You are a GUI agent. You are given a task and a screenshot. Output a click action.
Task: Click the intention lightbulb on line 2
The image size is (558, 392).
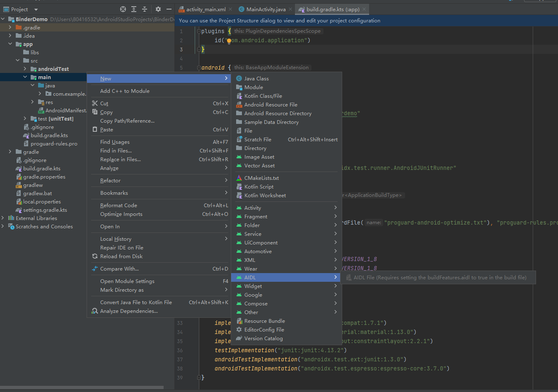click(229, 41)
